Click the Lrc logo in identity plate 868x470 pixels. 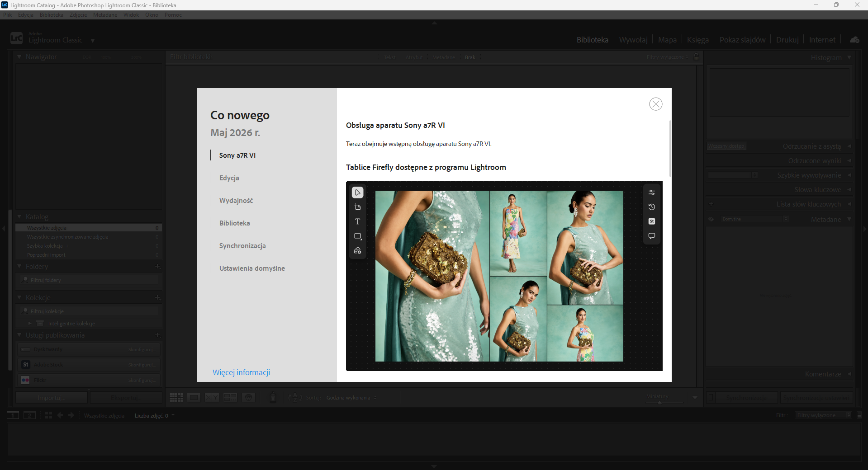pos(16,38)
